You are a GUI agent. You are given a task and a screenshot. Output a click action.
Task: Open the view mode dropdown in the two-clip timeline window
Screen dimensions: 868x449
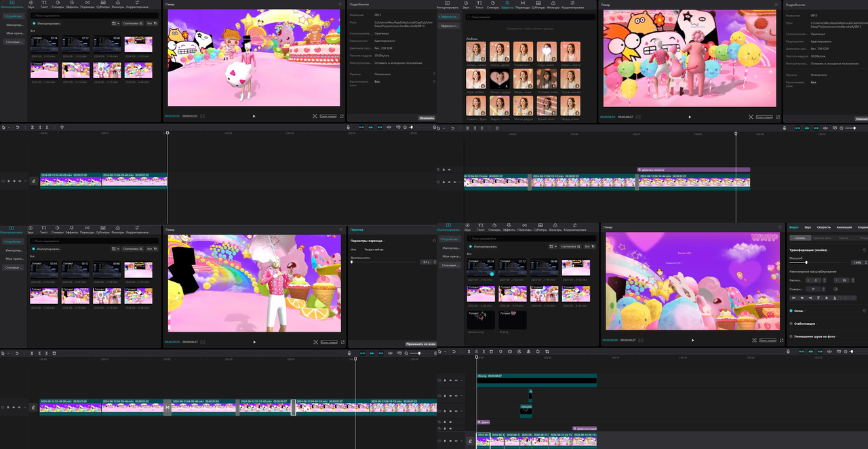116,23
